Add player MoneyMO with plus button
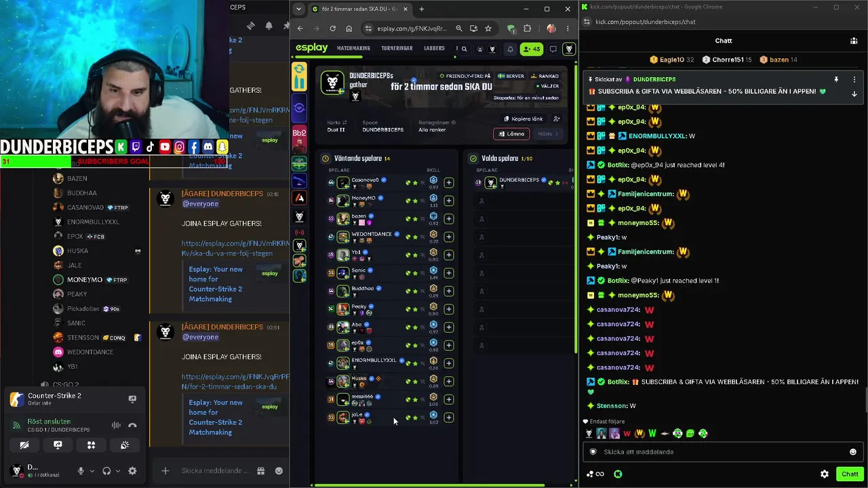This screenshot has height=488, width=868. 448,201
